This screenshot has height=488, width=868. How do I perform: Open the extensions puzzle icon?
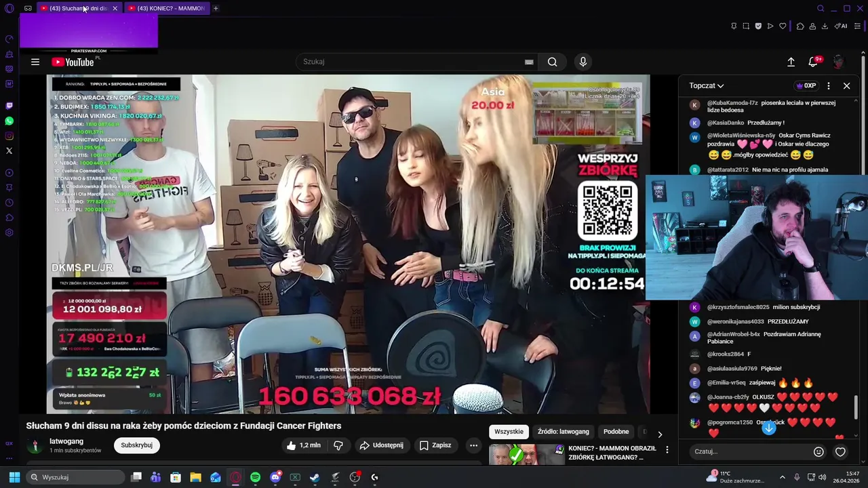click(x=800, y=26)
